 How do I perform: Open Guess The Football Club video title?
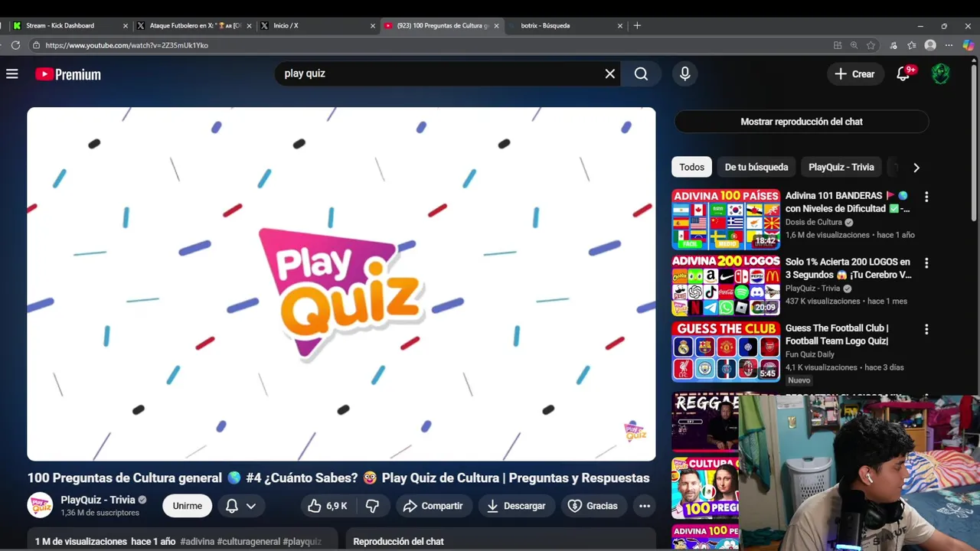837,334
